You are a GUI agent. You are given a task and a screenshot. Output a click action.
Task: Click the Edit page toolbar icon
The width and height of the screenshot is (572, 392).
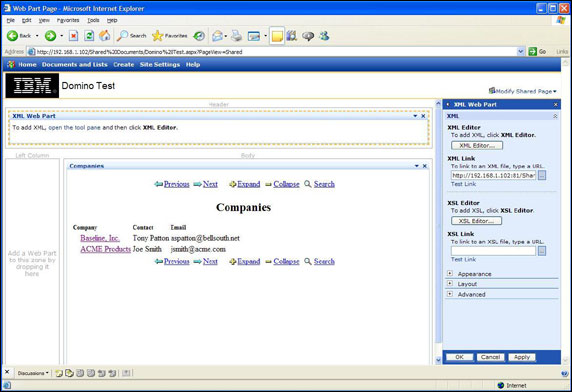pos(254,36)
